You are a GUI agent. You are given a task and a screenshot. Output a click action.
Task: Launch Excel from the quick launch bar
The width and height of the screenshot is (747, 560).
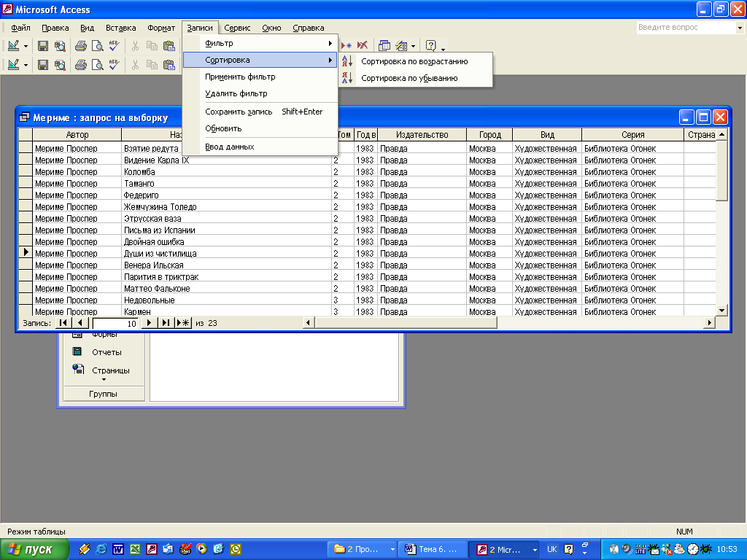tap(135, 549)
